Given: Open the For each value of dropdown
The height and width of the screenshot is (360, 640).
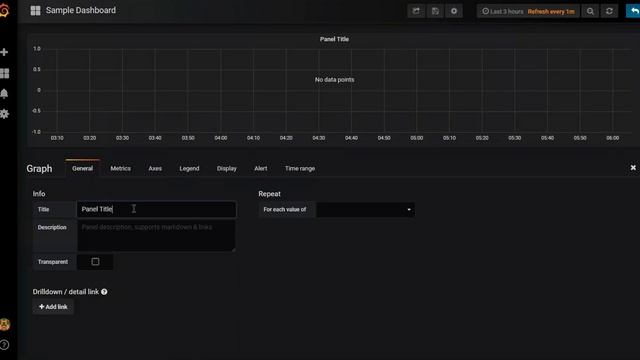Looking at the screenshot, I should point(365,209).
